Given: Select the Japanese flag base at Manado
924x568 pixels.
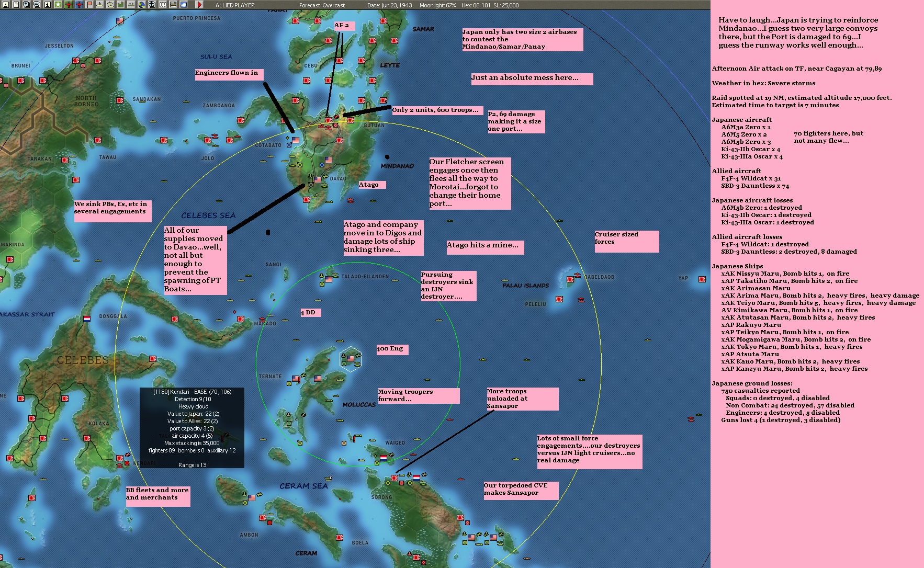Looking at the screenshot, I should 241,319.
